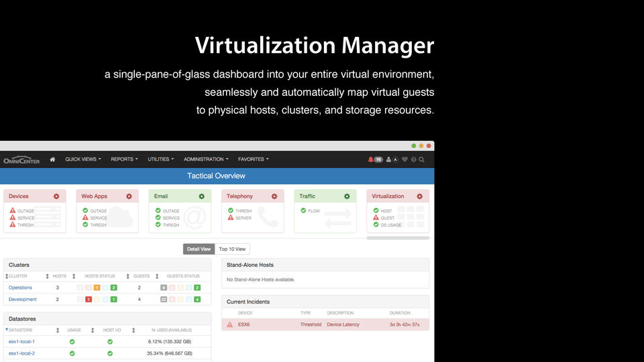The width and height of the screenshot is (644, 362).
Task: Click the Tactical Overview title bar
Action: click(217, 176)
